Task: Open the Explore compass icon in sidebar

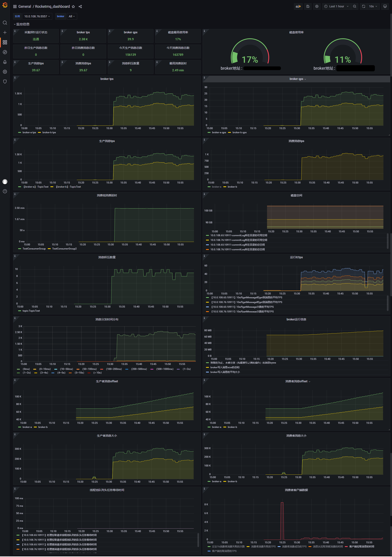Action: [5, 52]
